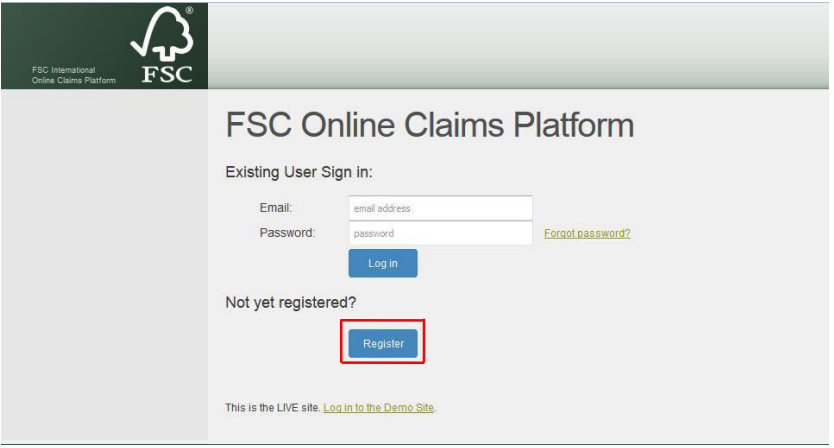Click the 'Not yet registered?' heading

pos(290,302)
